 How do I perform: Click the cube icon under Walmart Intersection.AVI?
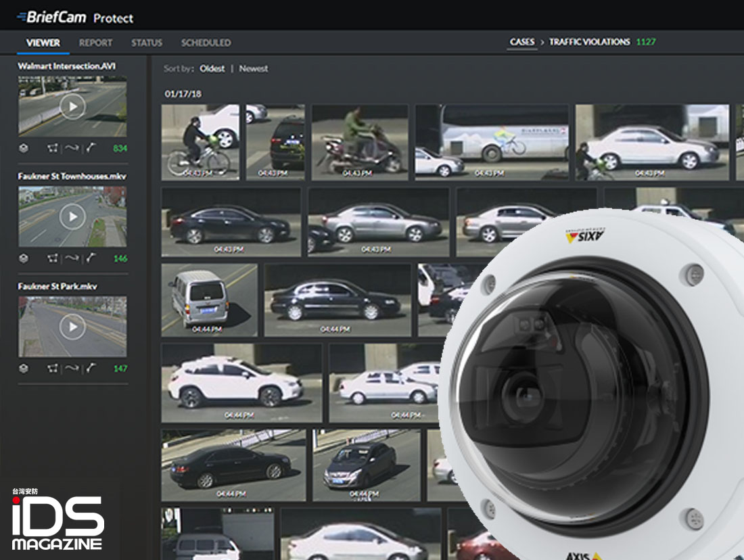(x=24, y=148)
